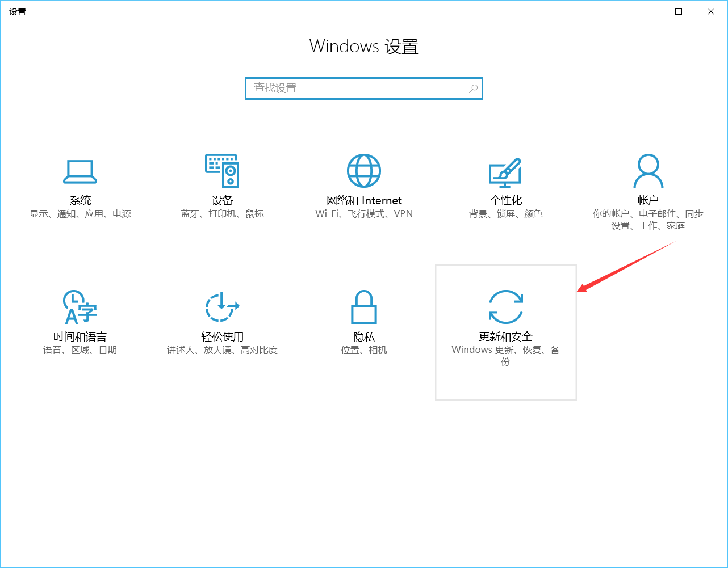Open the 设备 keyboard and speaker icon
The image size is (728, 568).
pos(222,170)
